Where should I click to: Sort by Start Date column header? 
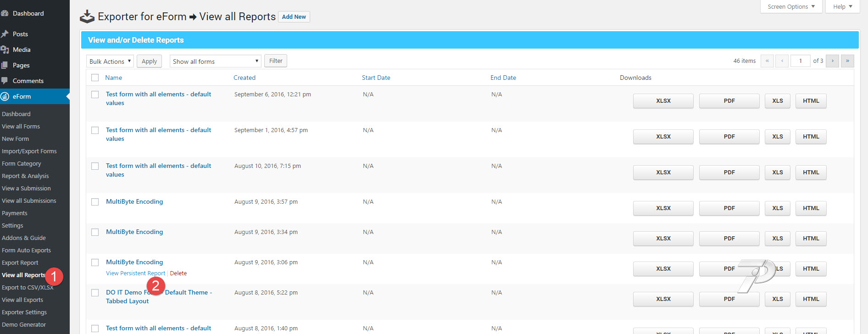coord(376,78)
